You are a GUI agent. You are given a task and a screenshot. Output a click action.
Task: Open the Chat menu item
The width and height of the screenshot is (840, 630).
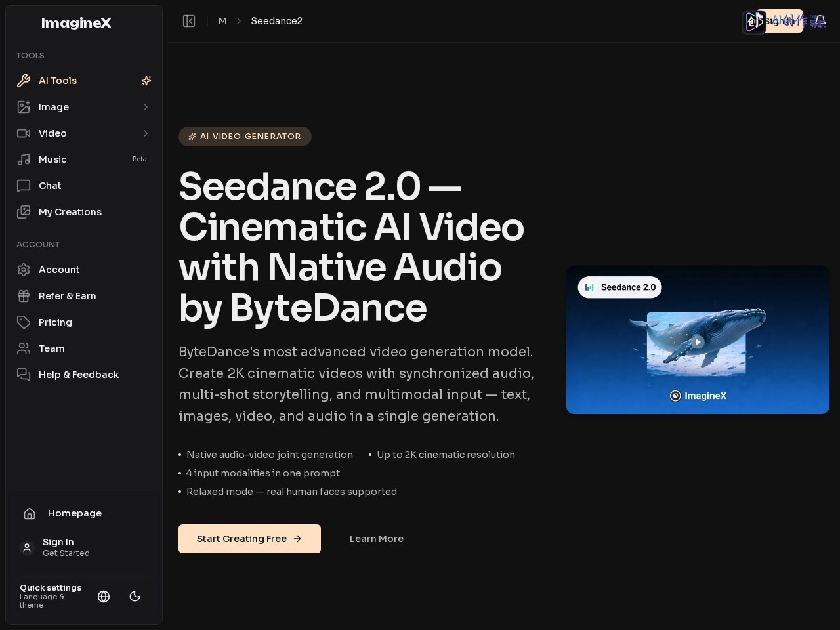click(84, 186)
